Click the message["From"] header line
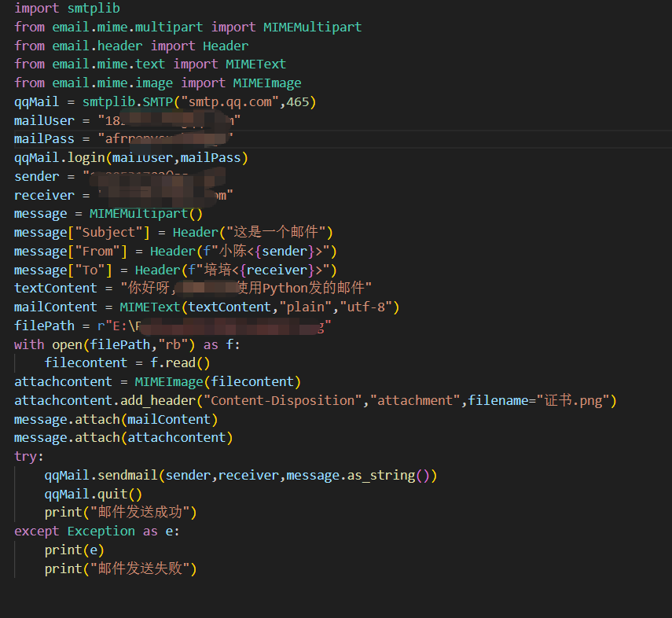This screenshot has width=672, height=618. pos(175,252)
